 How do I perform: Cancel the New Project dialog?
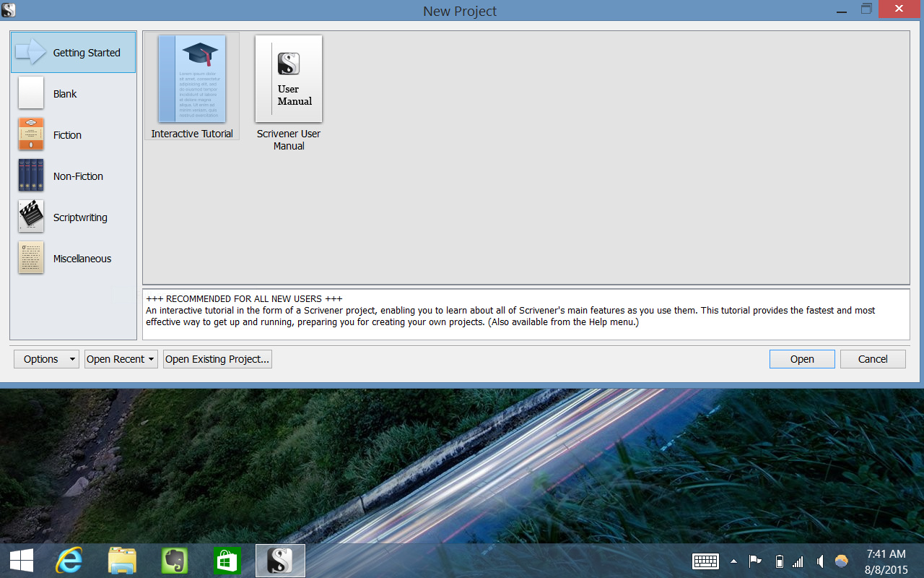[873, 359]
